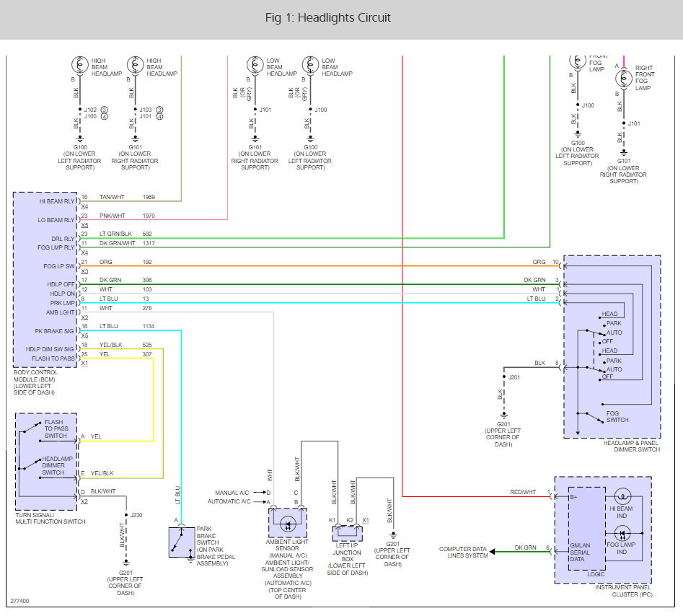Click the ground symbol above G201 near J230
The height and width of the screenshot is (616, 683).
click(x=126, y=563)
